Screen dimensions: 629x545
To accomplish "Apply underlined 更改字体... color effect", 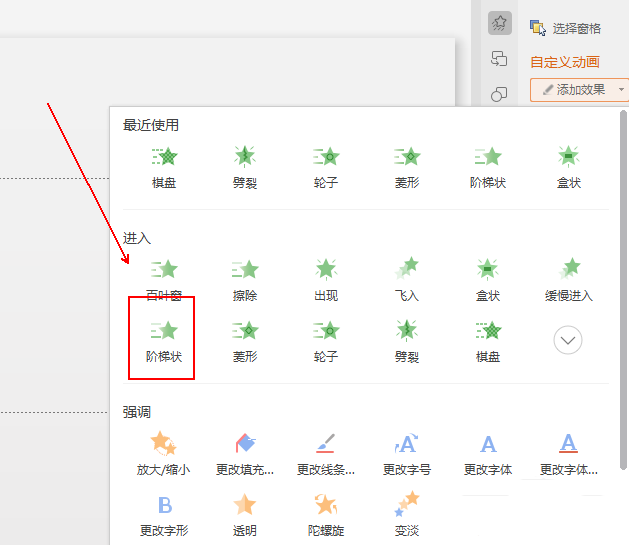I will coord(568,454).
